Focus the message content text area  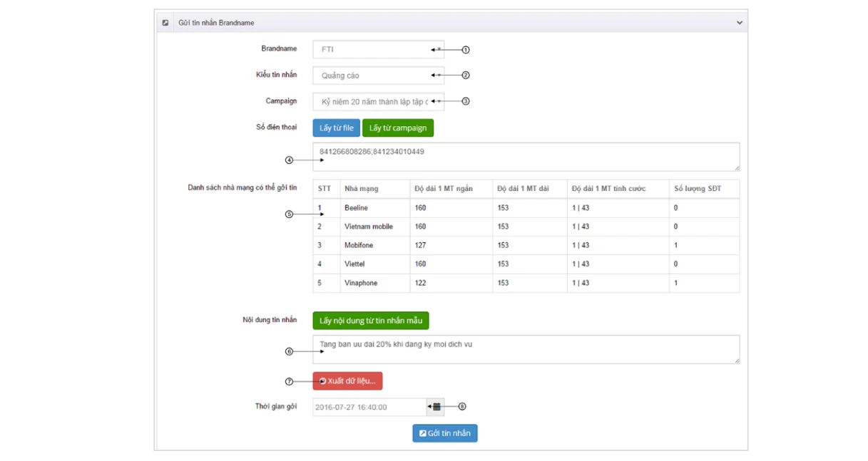[525, 350]
